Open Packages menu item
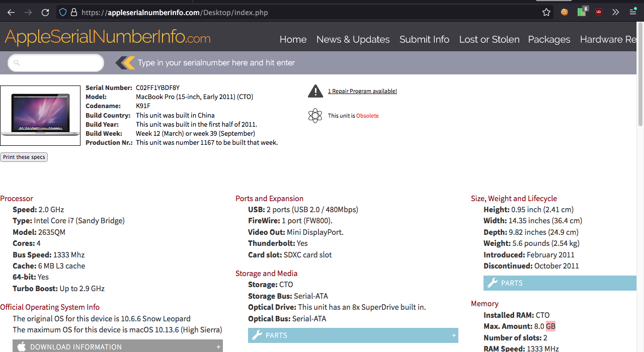 pyautogui.click(x=549, y=39)
